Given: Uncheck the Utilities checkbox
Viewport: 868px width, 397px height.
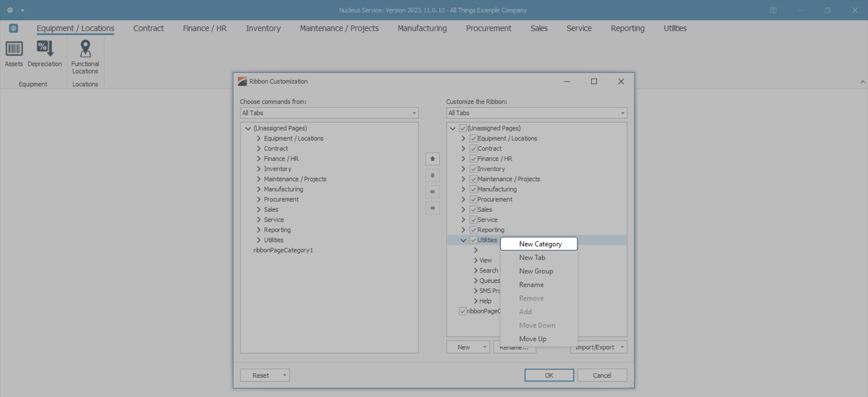Looking at the screenshot, I should pos(473,240).
